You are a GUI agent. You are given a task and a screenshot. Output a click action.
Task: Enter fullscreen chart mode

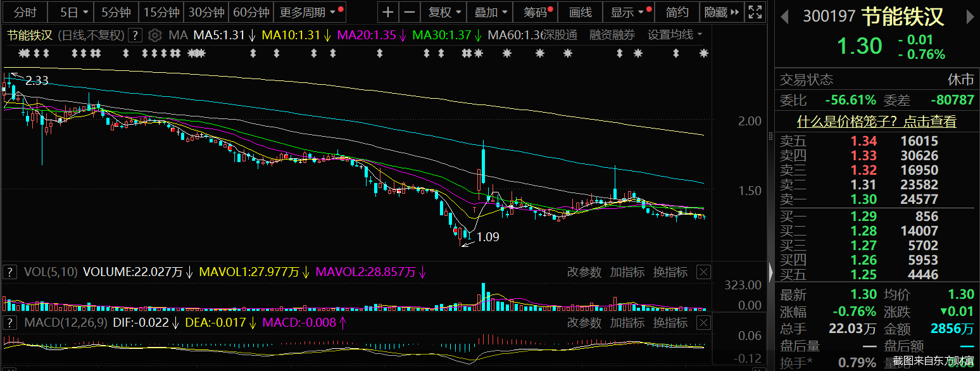(x=755, y=12)
